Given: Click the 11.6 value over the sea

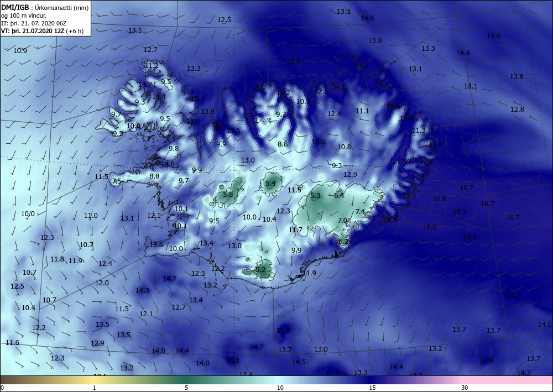Looking at the screenshot, I should pyautogui.click(x=12, y=343).
